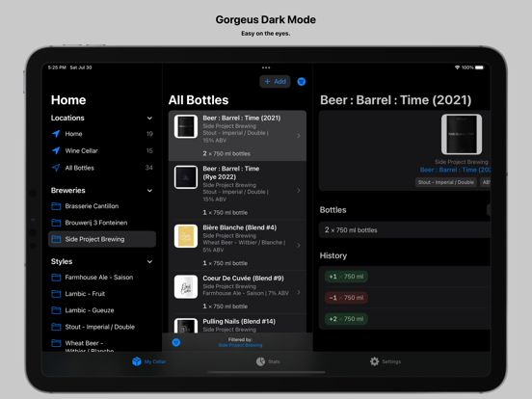The width and height of the screenshot is (532, 399).
Task: Collapse the Locations section
Action: tap(149, 119)
